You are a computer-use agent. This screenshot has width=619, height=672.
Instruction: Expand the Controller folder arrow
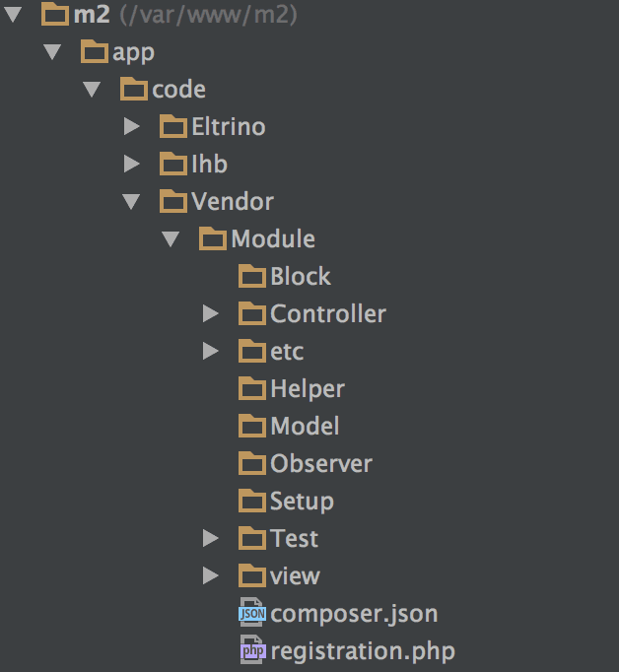(211, 314)
